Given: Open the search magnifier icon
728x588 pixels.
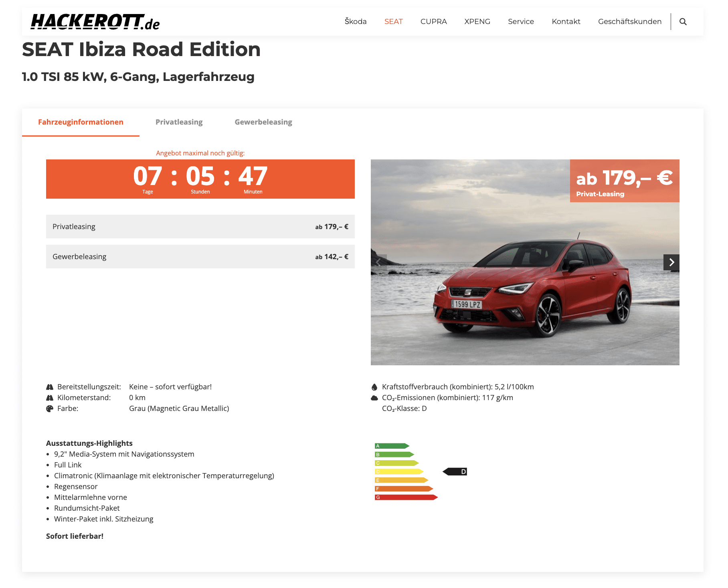Looking at the screenshot, I should [x=683, y=22].
